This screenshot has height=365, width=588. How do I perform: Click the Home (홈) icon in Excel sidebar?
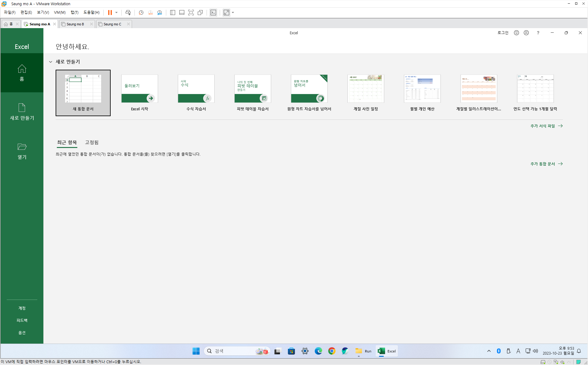(x=22, y=69)
